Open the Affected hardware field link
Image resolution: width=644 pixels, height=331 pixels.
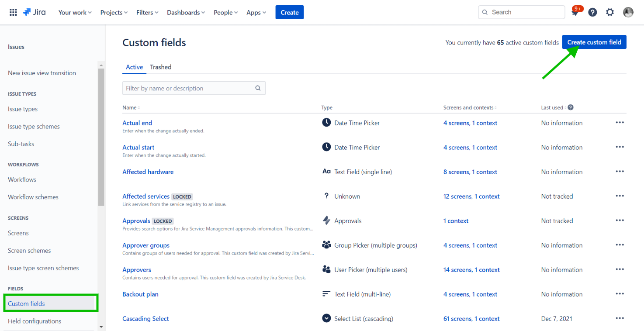coord(148,172)
